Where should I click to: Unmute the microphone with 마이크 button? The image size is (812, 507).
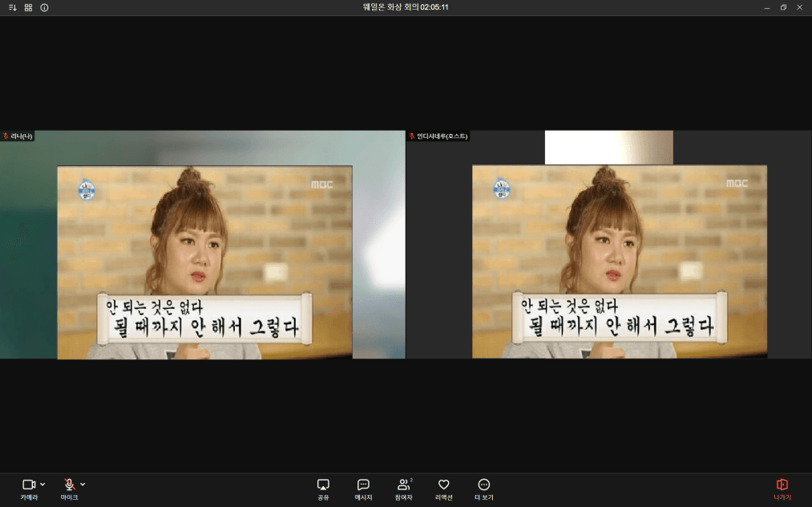(70, 489)
